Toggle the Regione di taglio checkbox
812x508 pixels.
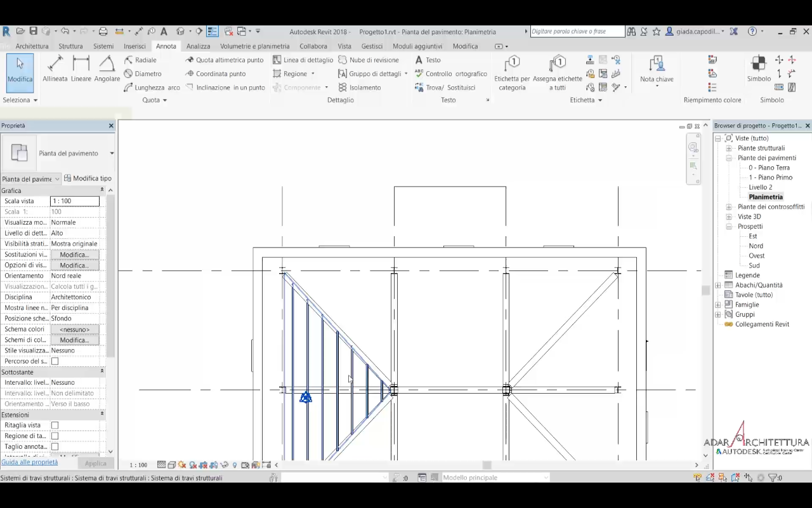tap(55, 436)
